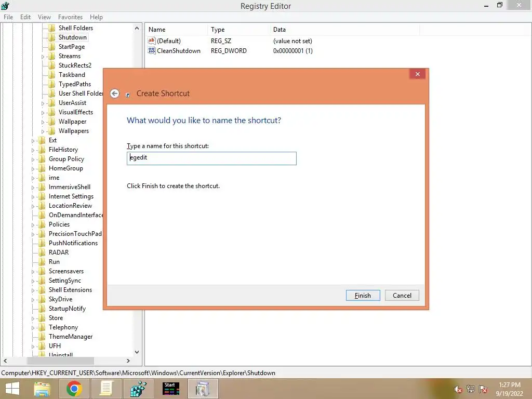Click horizontal scrollbar right arrow in tree
532x399 pixels.
(x=128, y=361)
